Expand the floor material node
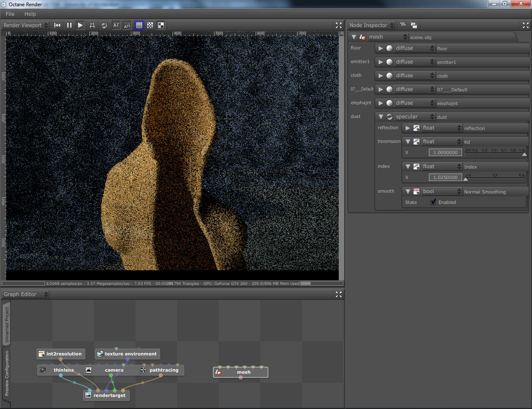 380,48
